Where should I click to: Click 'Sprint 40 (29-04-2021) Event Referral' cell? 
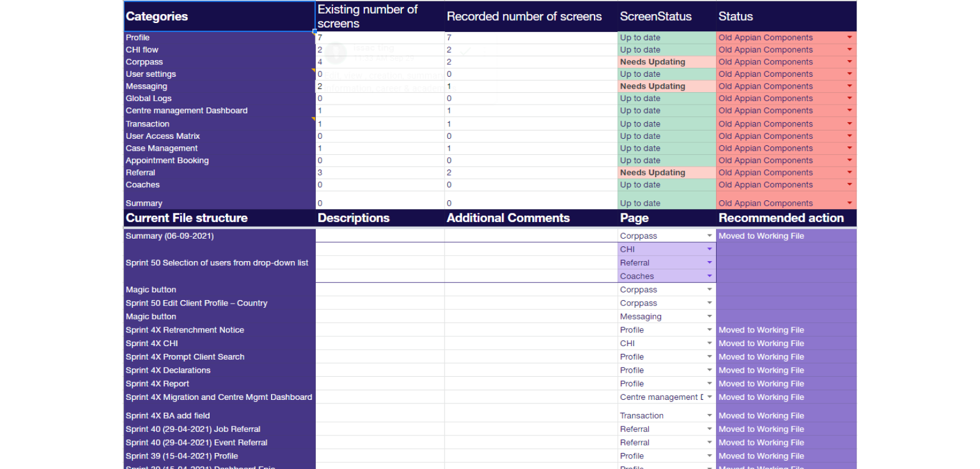click(220, 442)
